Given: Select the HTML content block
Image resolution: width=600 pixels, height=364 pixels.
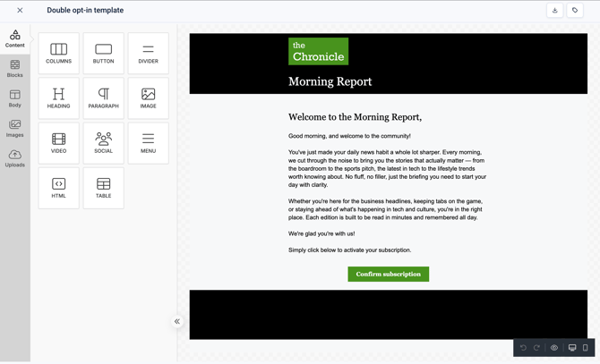Looking at the screenshot, I should click(x=58, y=188).
